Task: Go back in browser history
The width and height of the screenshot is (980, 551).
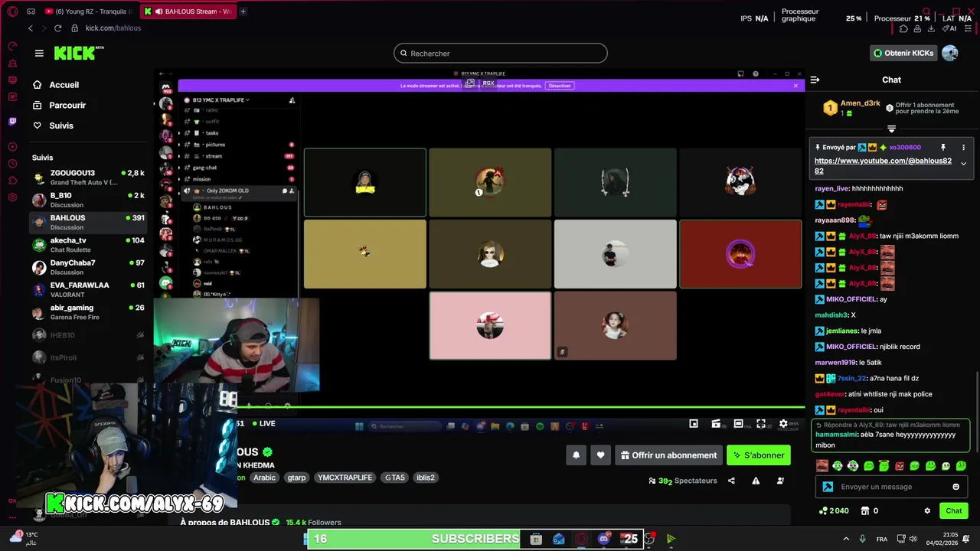Action: click(31, 28)
